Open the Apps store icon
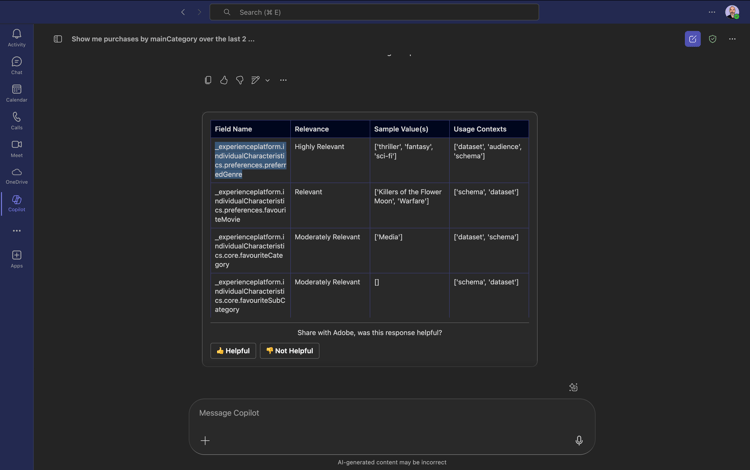This screenshot has height=470, width=750. pyautogui.click(x=16, y=259)
